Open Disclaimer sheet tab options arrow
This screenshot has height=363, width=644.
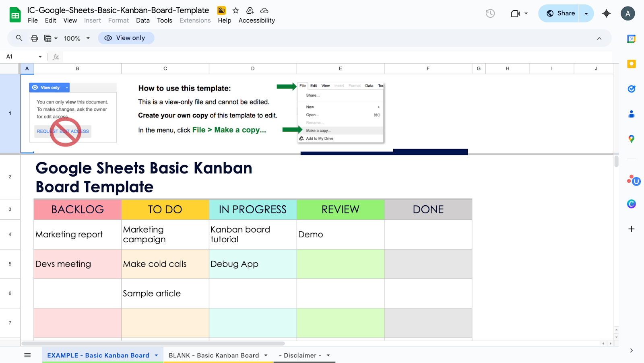pyautogui.click(x=328, y=355)
